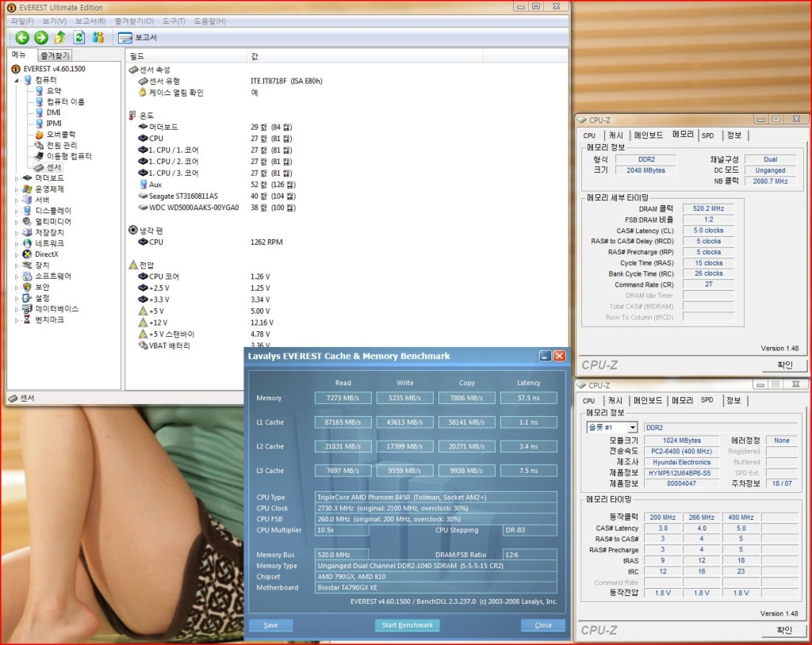This screenshot has width=812, height=645.
Task: Switch to 메모리 tab in lower CPU-Z window
Action: click(x=682, y=401)
